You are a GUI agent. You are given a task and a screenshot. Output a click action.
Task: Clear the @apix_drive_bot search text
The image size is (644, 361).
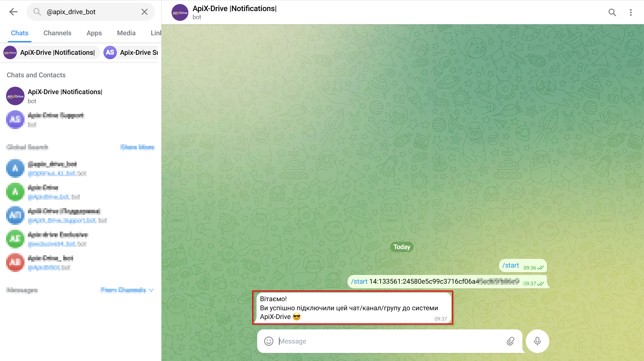(144, 12)
